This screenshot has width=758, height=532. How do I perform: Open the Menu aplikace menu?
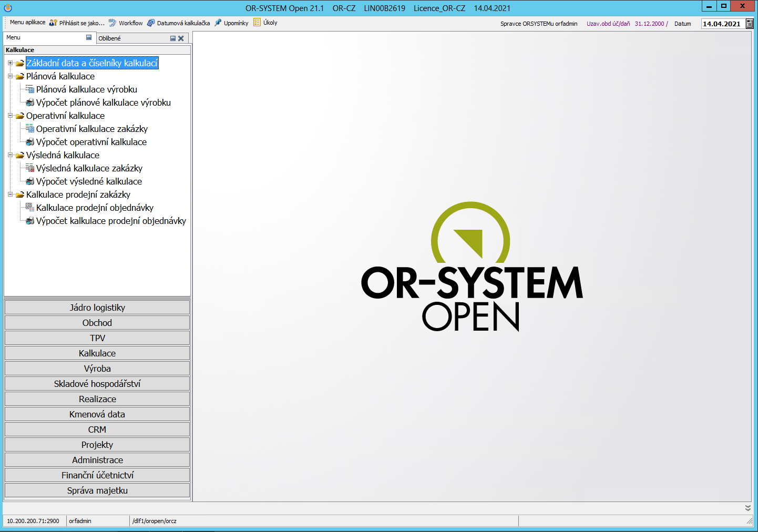click(x=27, y=23)
